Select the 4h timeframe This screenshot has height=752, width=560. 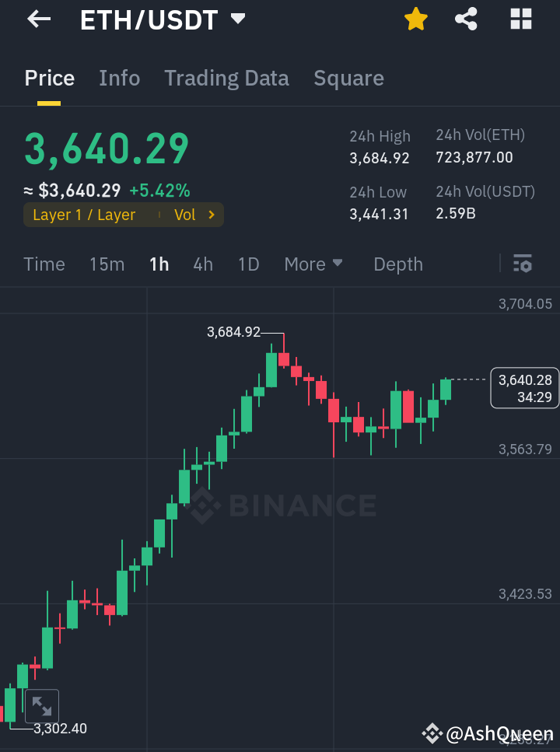(x=202, y=264)
